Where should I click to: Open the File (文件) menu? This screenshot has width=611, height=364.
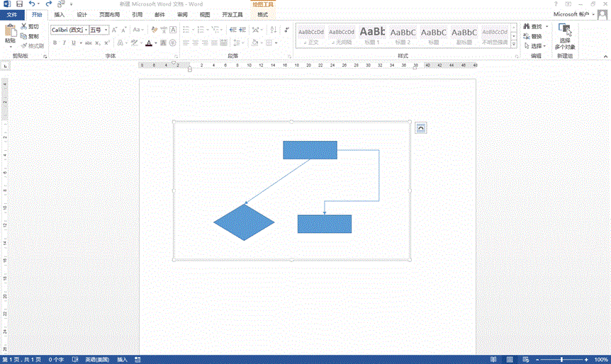click(x=12, y=14)
